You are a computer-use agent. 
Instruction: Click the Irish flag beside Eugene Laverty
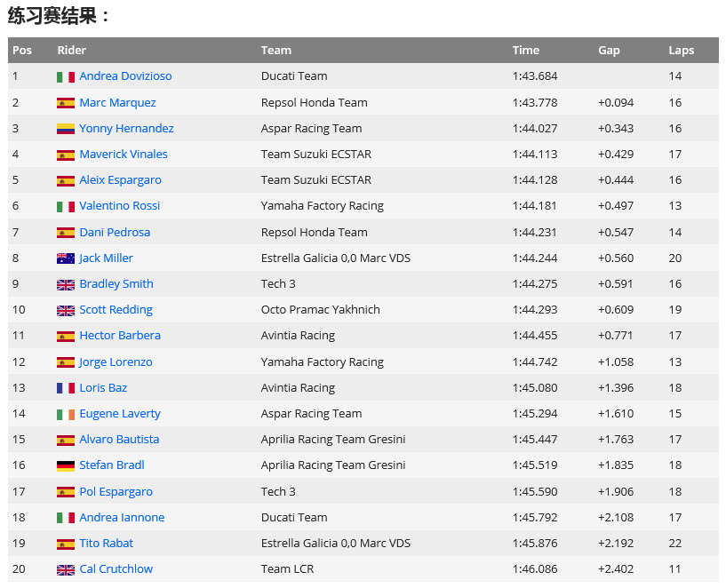(65, 414)
